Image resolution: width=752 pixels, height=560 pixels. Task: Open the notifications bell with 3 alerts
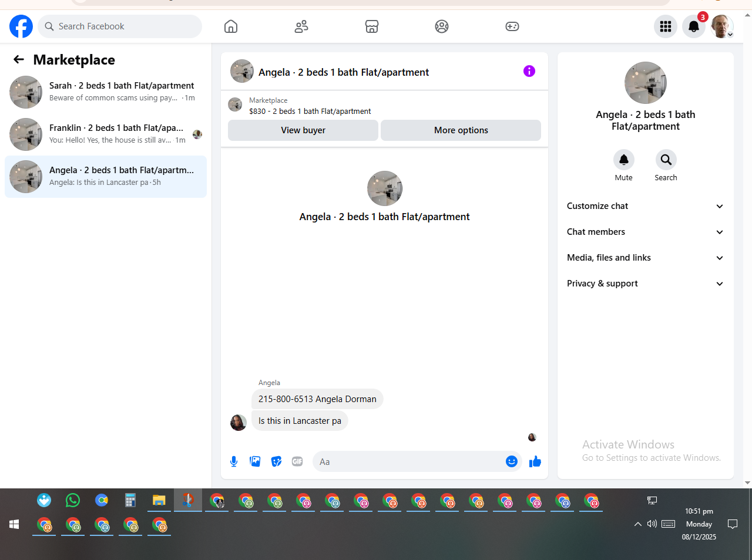694,26
